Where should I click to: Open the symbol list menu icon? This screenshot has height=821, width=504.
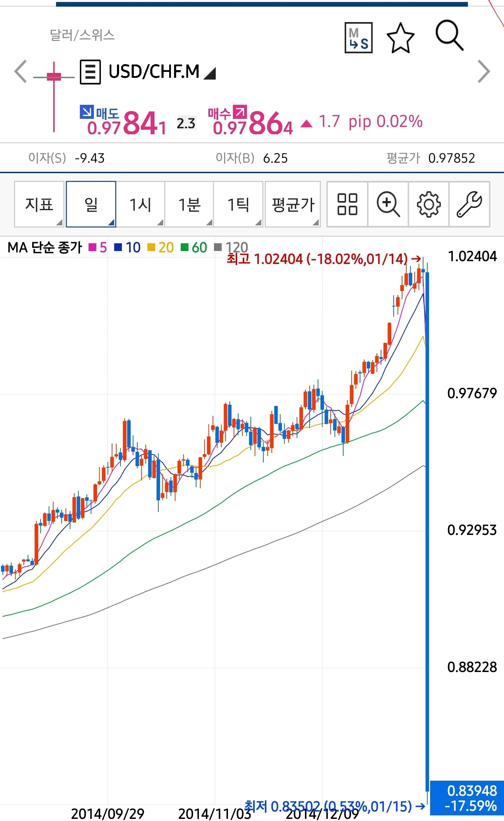coord(90,72)
